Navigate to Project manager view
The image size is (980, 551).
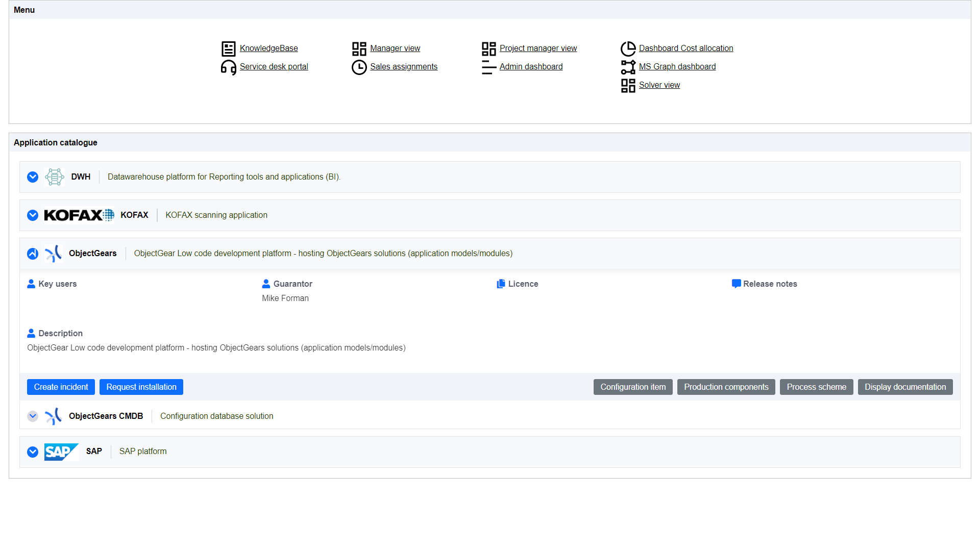[538, 48]
